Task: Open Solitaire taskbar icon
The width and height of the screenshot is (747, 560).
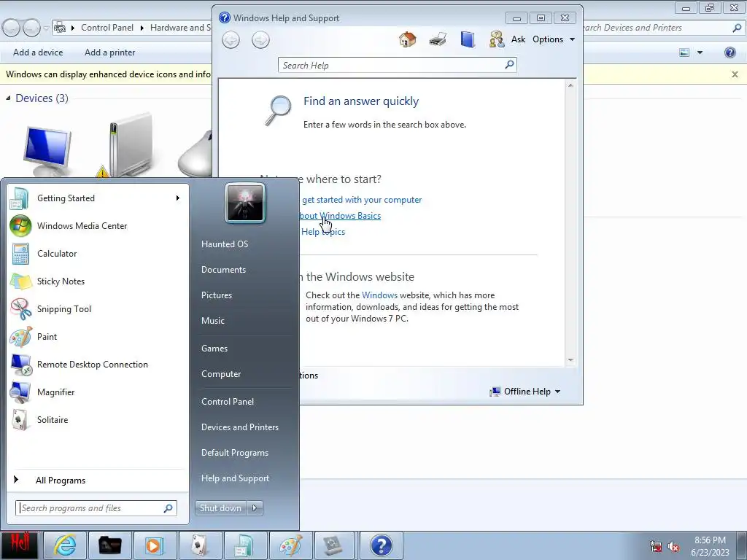Action: [x=199, y=545]
